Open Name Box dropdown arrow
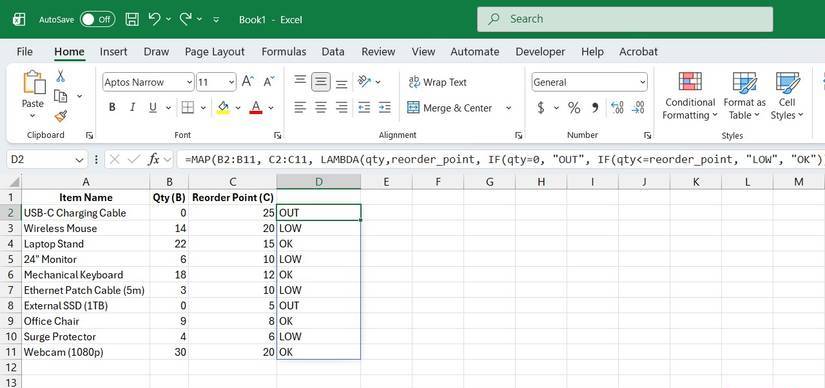 [x=79, y=159]
